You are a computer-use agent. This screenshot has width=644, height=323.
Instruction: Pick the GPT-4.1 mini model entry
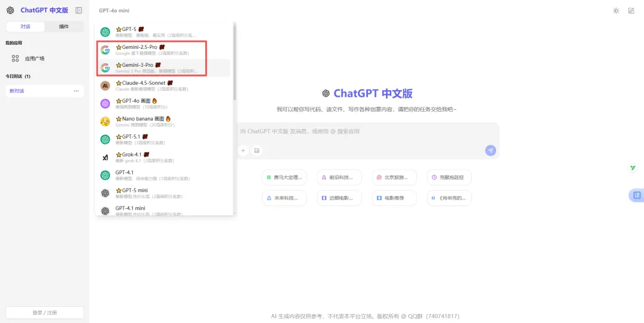click(165, 210)
